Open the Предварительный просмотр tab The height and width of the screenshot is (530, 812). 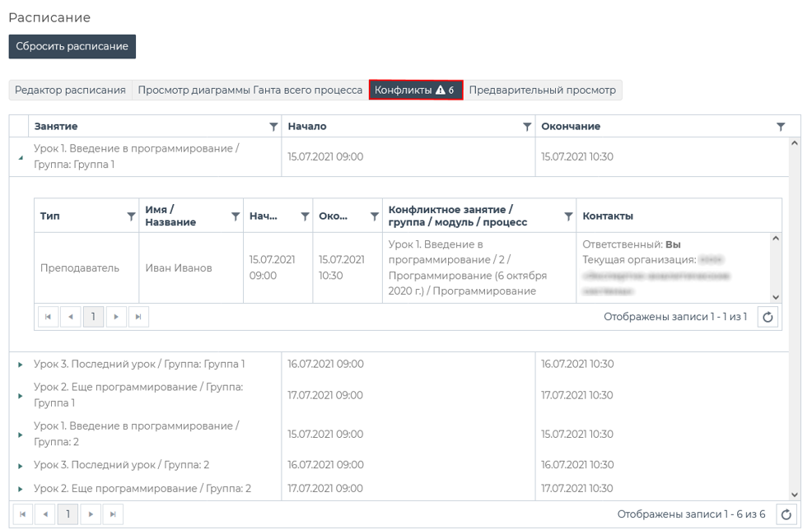click(542, 91)
